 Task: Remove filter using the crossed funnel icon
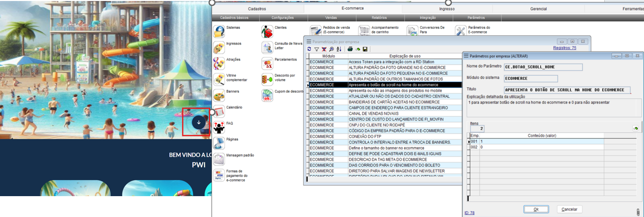tap(324, 49)
